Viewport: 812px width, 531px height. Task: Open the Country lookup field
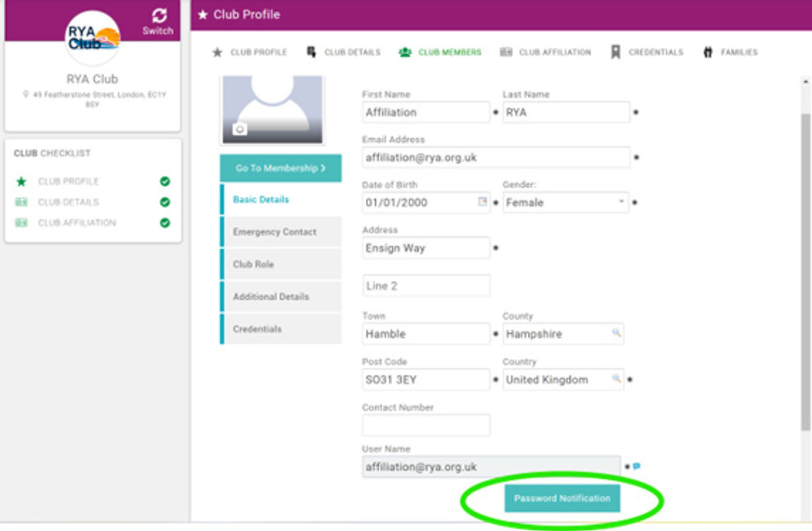(x=557, y=380)
